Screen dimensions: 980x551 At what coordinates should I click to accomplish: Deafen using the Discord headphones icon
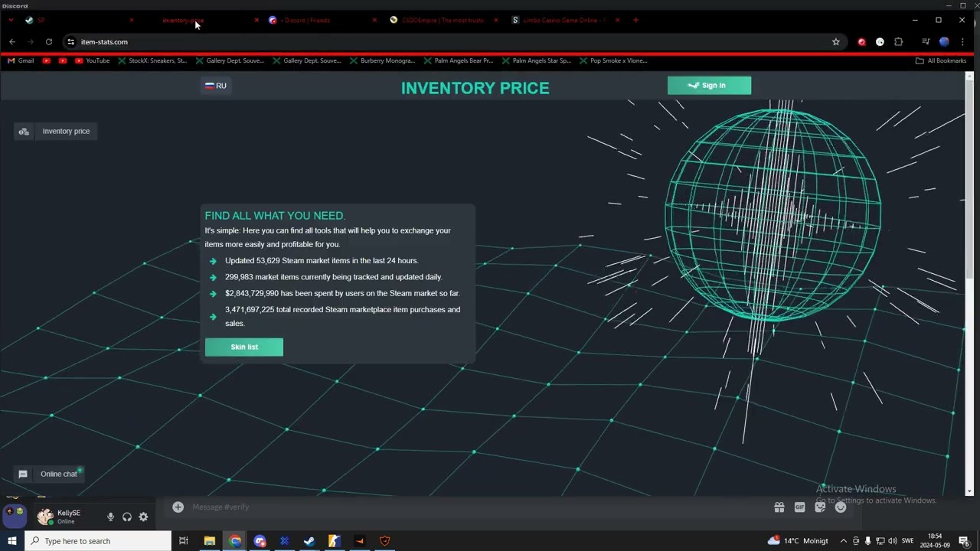(x=127, y=517)
